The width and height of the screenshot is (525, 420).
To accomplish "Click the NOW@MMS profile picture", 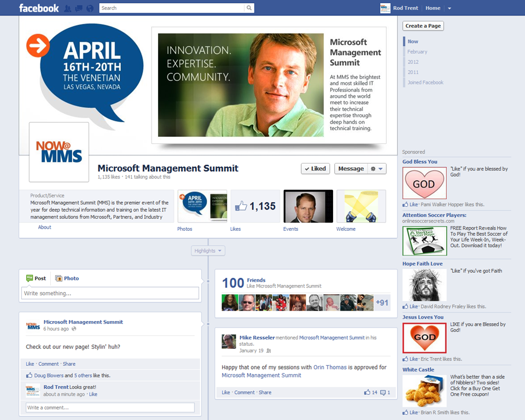I will click(59, 152).
